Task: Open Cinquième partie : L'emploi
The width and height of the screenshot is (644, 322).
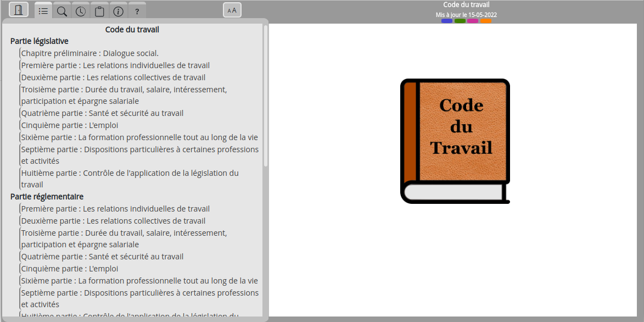Action: (x=69, y=125)
